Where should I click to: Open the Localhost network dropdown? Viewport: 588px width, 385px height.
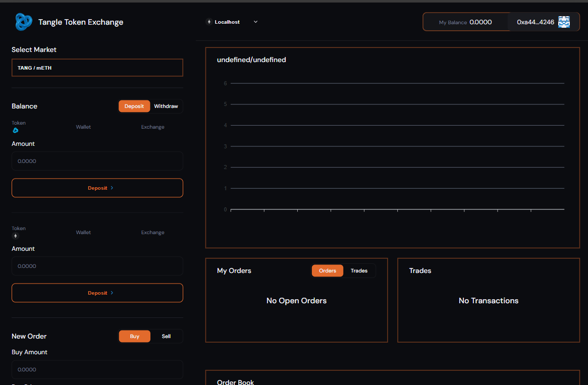pyautogui.click(x=255, y=22)
